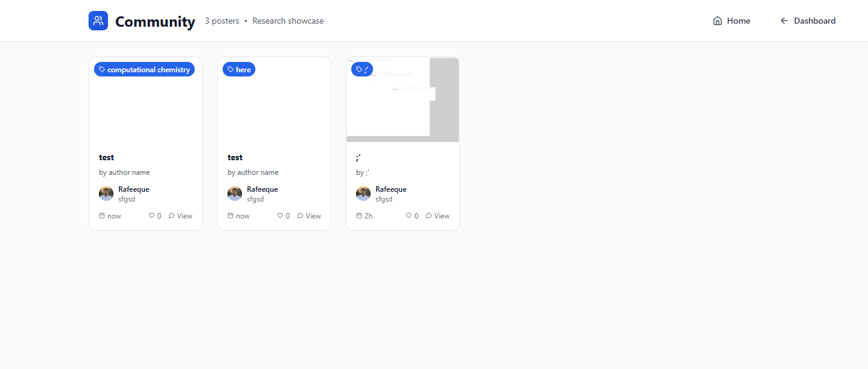View comments on computational chemistry poster
This screenshot has height=369, width=868.
point(180,215)
